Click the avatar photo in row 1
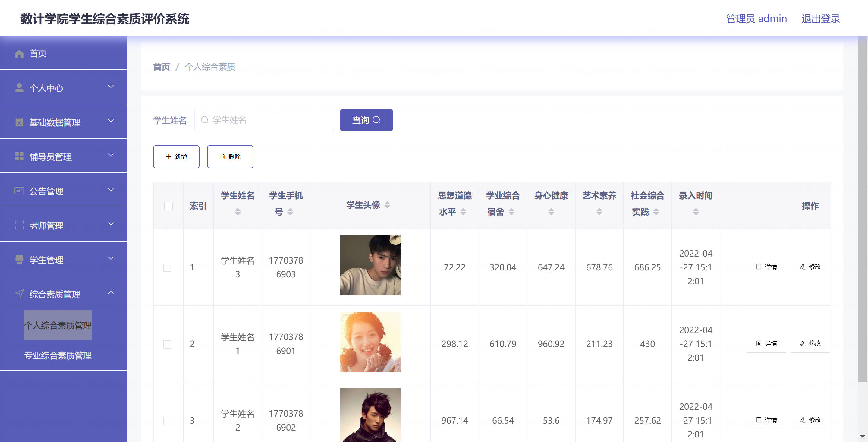 click(370, 265)
